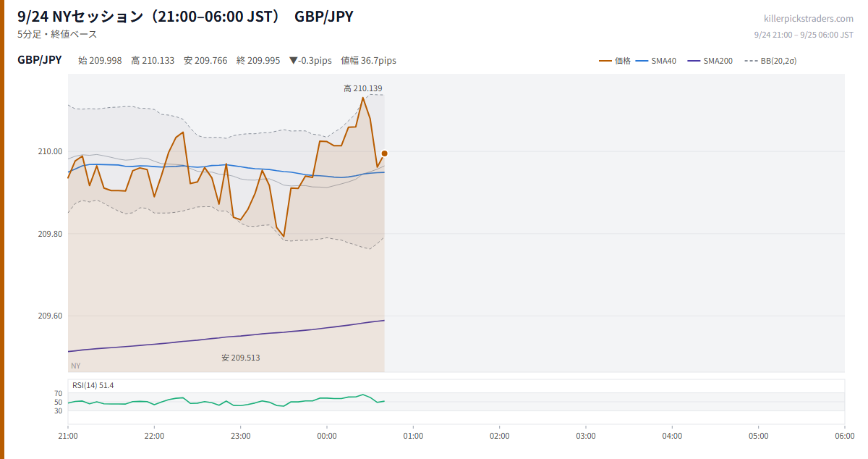Image resolution: width=868 pixels, height=459 pixels.
Task: Toggle the SMA40 legend entry
Action: pos(656,61)
